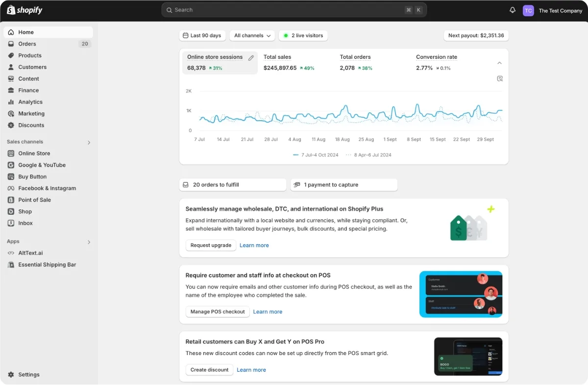Click the Home icon in sidebar

[11, 32]
